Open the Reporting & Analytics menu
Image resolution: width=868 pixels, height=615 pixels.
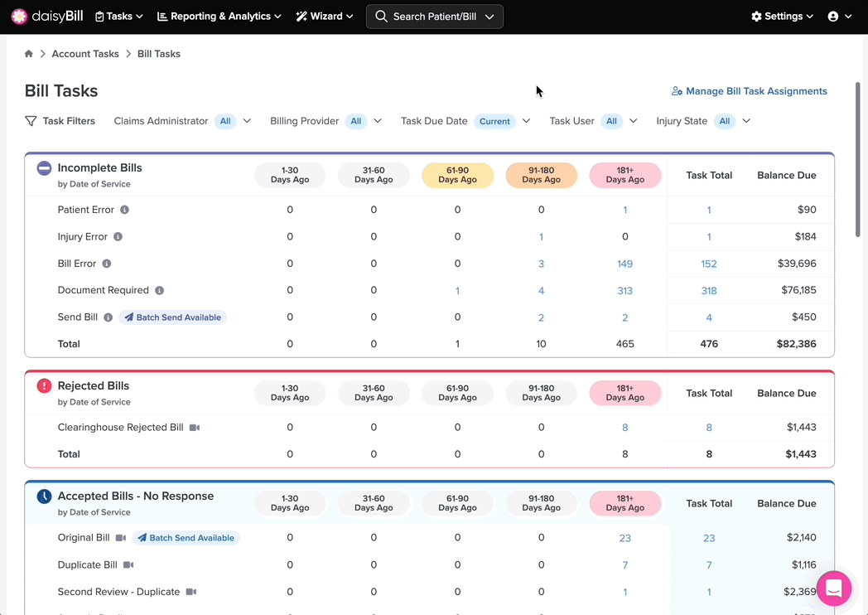click(219, 17)
